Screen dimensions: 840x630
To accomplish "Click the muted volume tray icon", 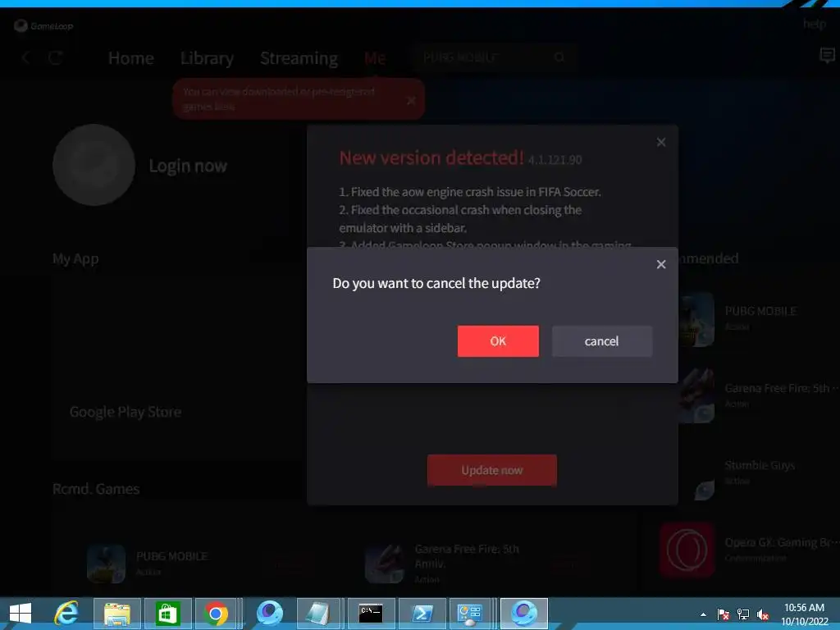I will (x=763, y=614).
